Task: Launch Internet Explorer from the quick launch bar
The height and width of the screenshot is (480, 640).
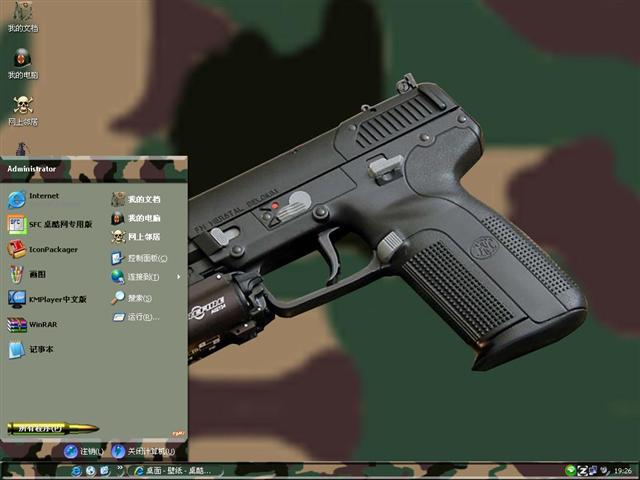Action: click(76, 471)
